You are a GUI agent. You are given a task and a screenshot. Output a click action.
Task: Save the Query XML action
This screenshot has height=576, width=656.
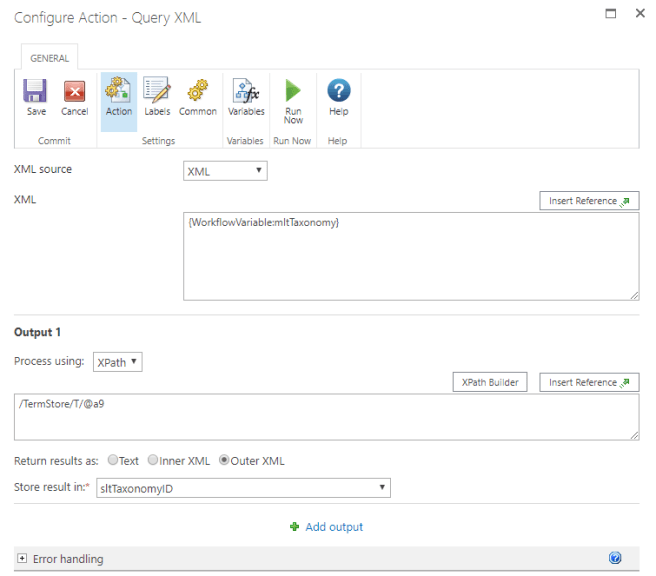click(x=36, y=97)
